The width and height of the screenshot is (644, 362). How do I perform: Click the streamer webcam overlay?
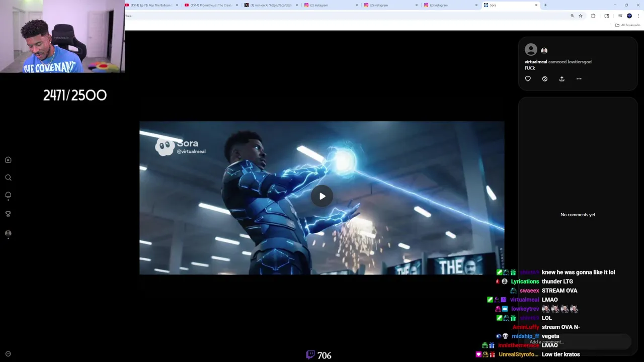click(x=62, y=36)
